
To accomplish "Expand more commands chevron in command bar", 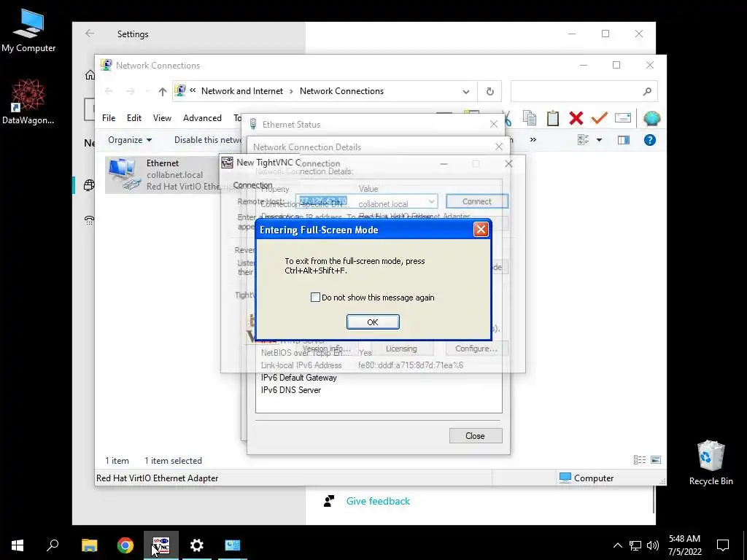I will [x=533, y=139].
